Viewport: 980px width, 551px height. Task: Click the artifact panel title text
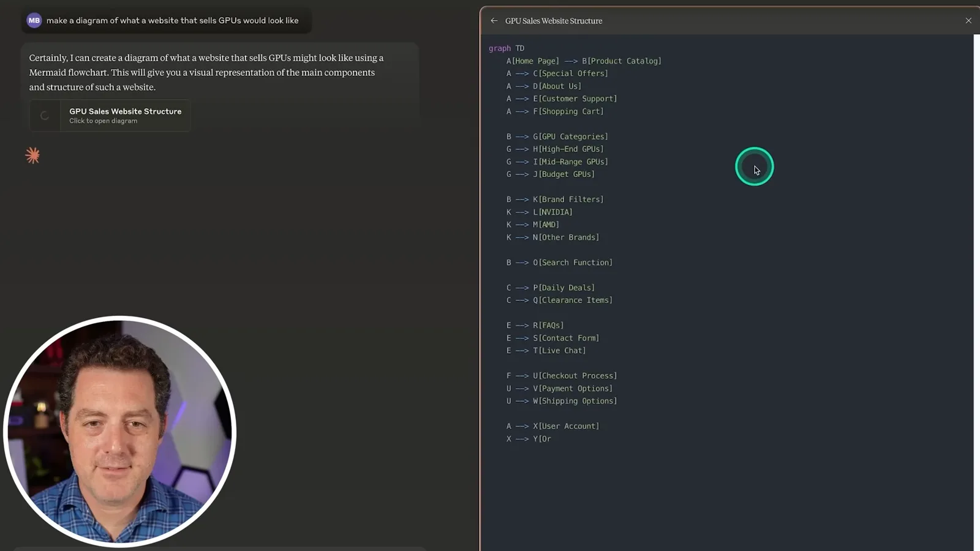point(554,21)
